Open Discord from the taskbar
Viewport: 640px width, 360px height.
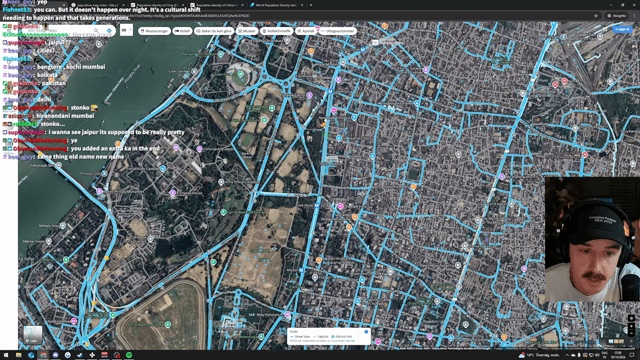(56, 355)
